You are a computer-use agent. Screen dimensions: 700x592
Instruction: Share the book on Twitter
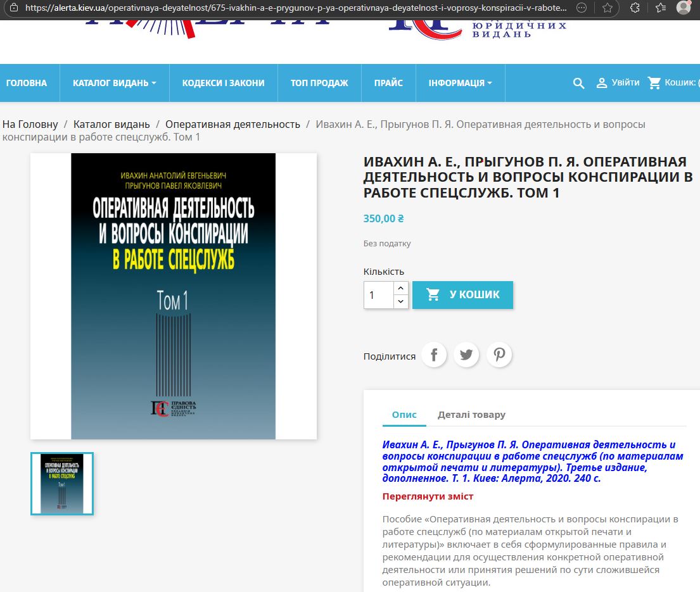click(467, 355)
